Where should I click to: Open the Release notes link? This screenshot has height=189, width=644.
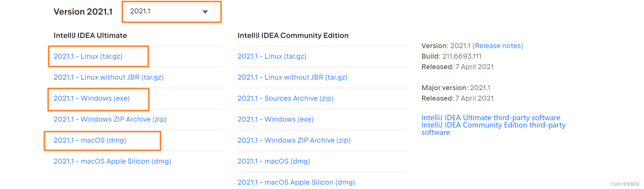click(x=498, y=46)
